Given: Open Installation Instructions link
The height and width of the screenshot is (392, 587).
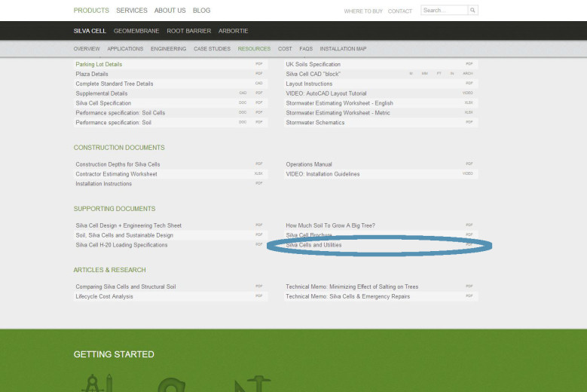Looking at the screenshot, I should point(104,184).
